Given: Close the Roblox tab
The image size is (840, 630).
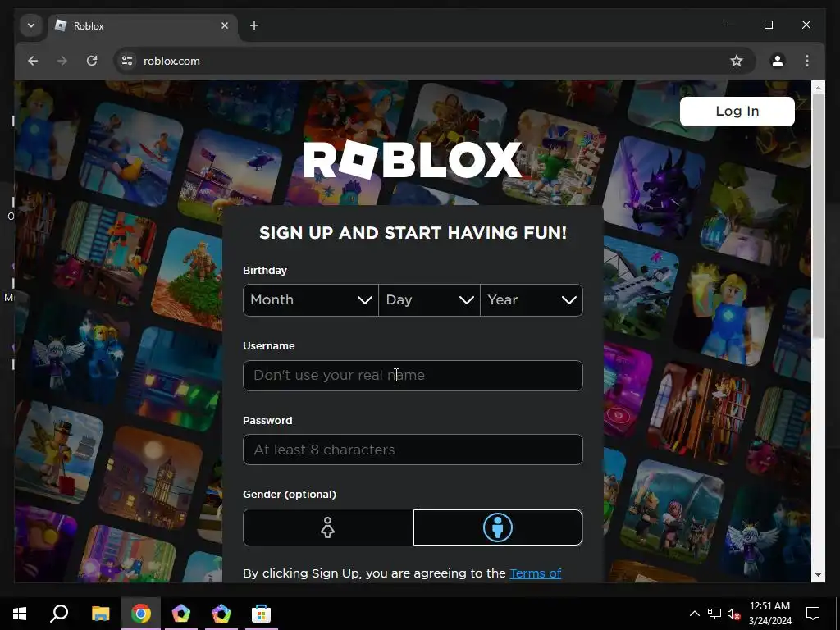Looking at the screenshot, I should pyautogui.click(x=225, y=25).
